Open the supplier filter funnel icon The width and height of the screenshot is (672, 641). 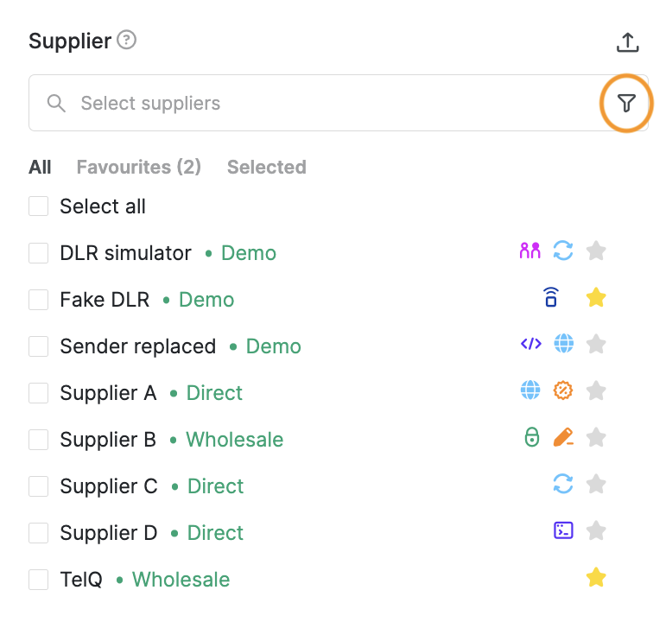[x=626, y=103]
